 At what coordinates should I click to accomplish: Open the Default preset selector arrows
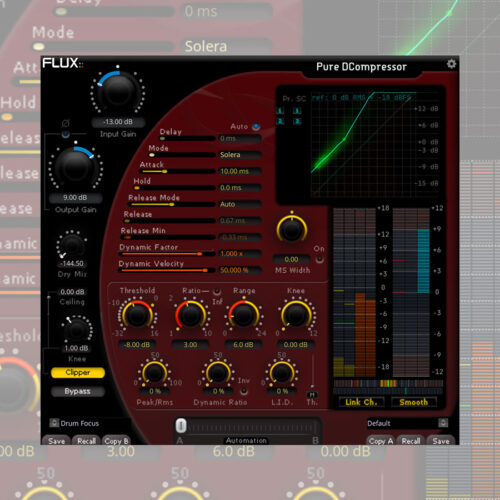[x=443, y=423]
